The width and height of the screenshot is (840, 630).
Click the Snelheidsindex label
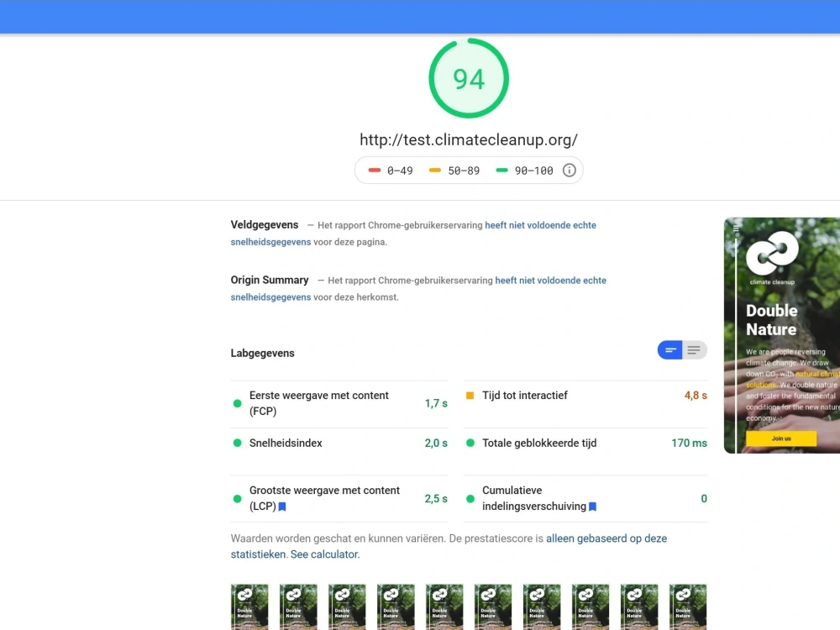[x=286, y=443]
